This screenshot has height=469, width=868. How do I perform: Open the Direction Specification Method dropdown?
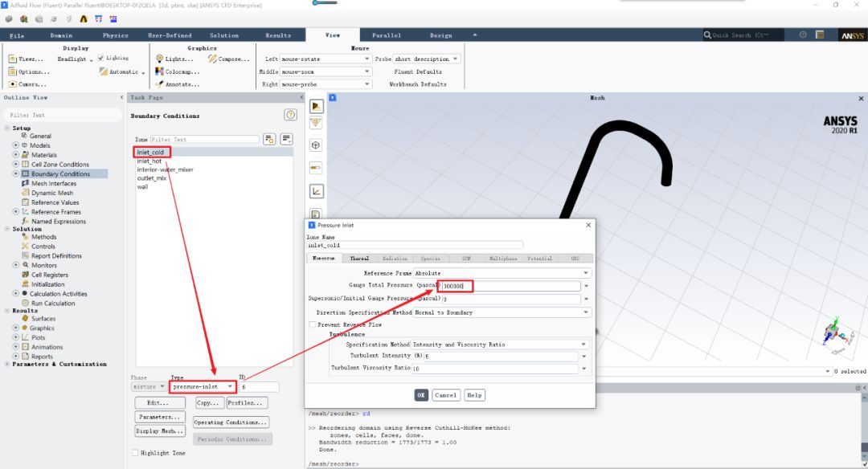click(502, 312)
